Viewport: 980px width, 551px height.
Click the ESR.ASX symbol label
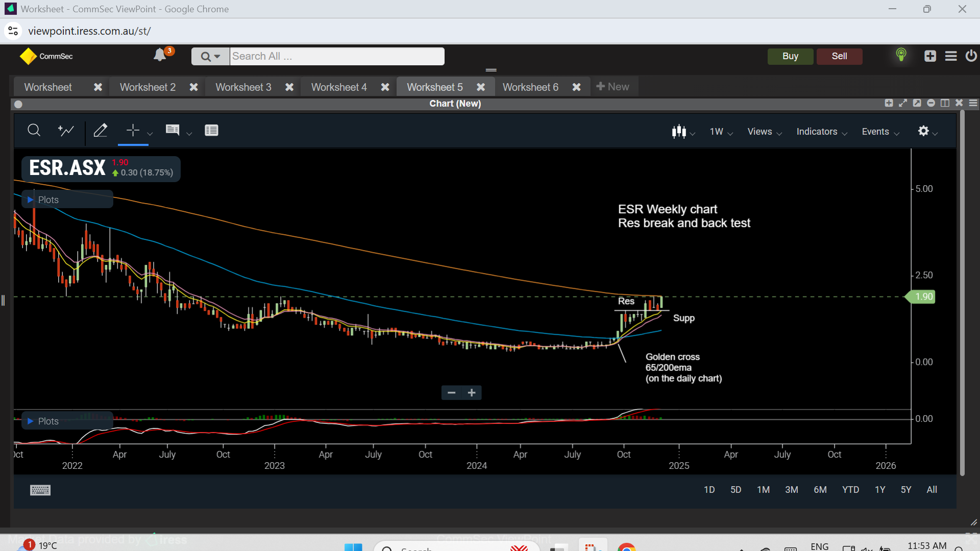(67, 168)
